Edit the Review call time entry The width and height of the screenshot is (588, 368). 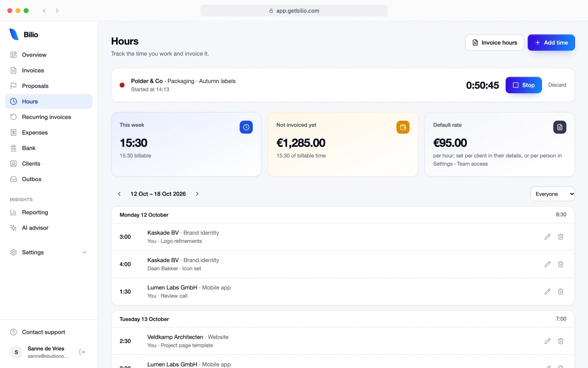tap(547, 291)
